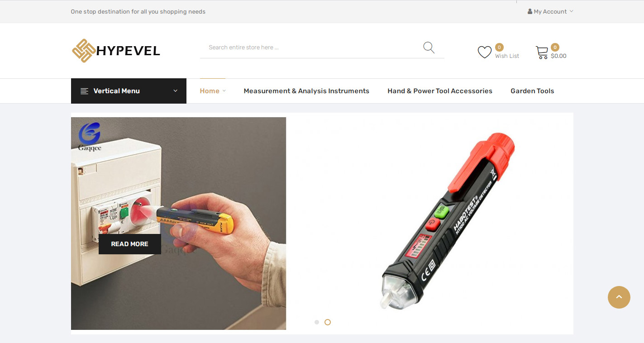Select the second slider pagination dot
The height and width of the screenshot is (343, 644).
tap(328, 322)
